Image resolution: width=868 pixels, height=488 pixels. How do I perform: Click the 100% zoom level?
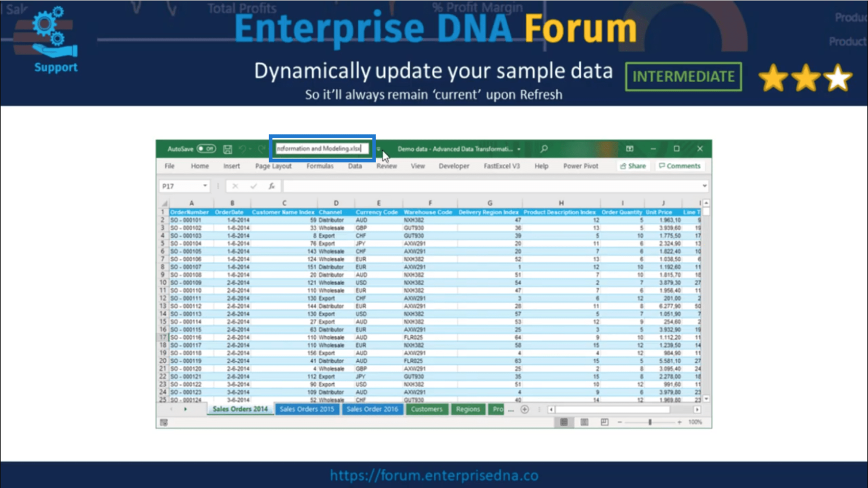pos(695,422)
